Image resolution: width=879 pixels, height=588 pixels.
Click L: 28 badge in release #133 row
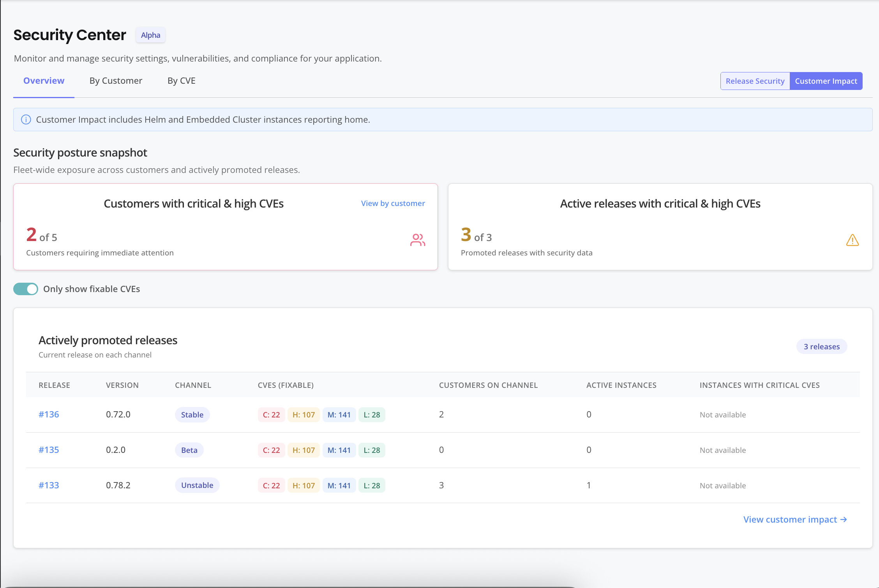click(372, 486)
